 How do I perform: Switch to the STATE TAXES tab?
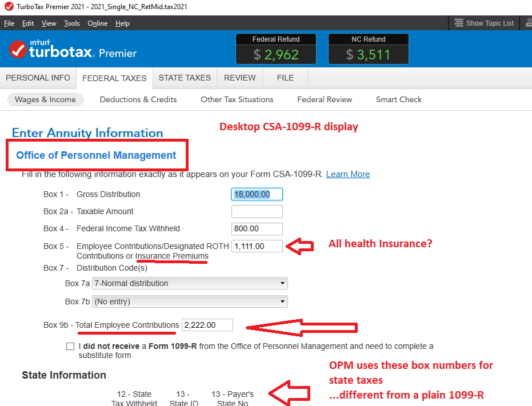185,78
